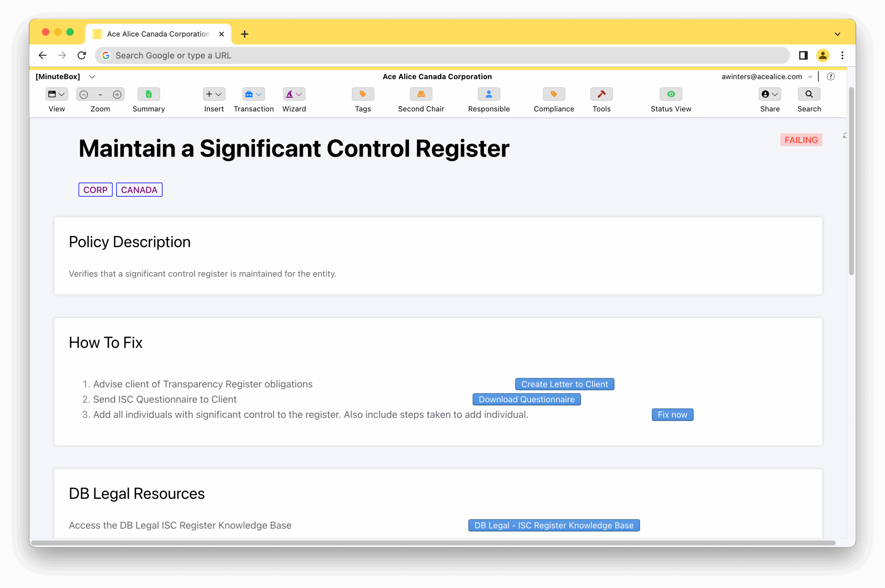
Task: Open the Second Chair tool
Action: [x=421, y=94]
